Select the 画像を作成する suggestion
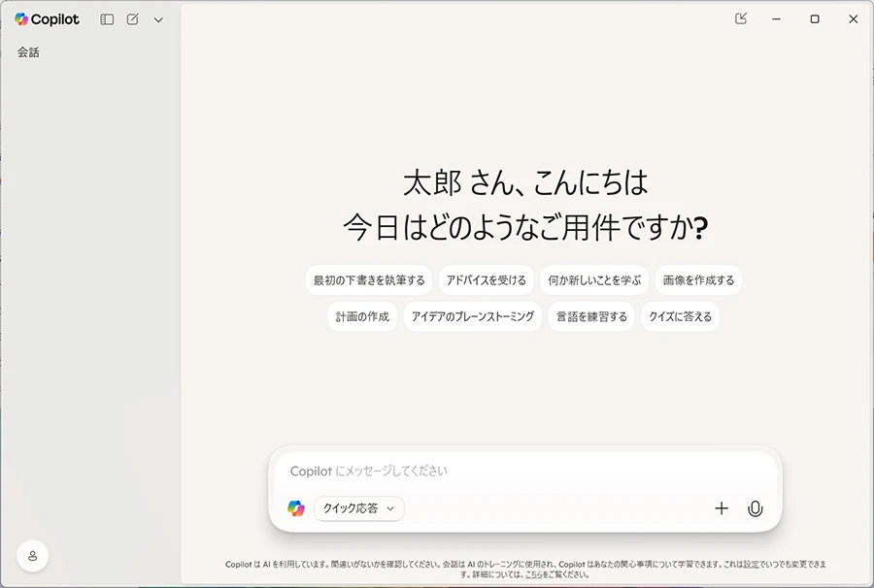 [698, 280]
